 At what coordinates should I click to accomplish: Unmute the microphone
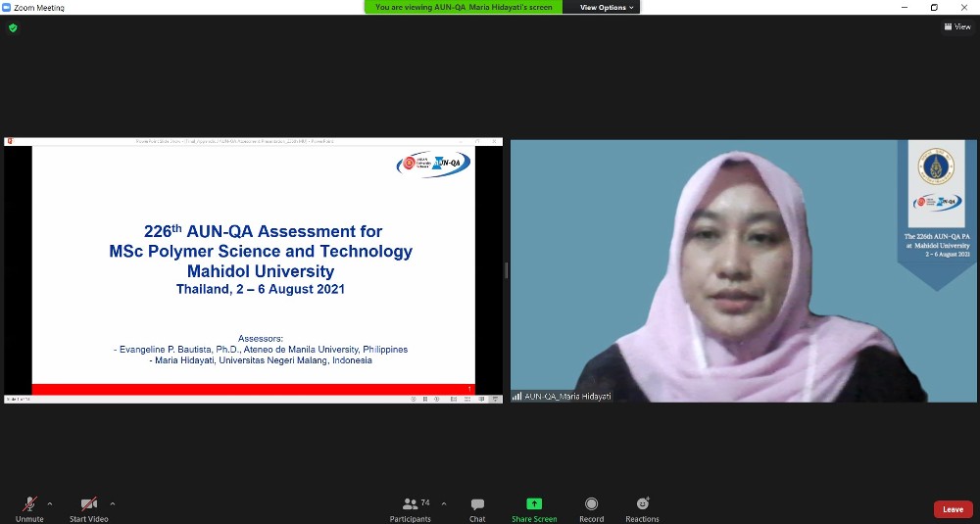tap(29, 503)
